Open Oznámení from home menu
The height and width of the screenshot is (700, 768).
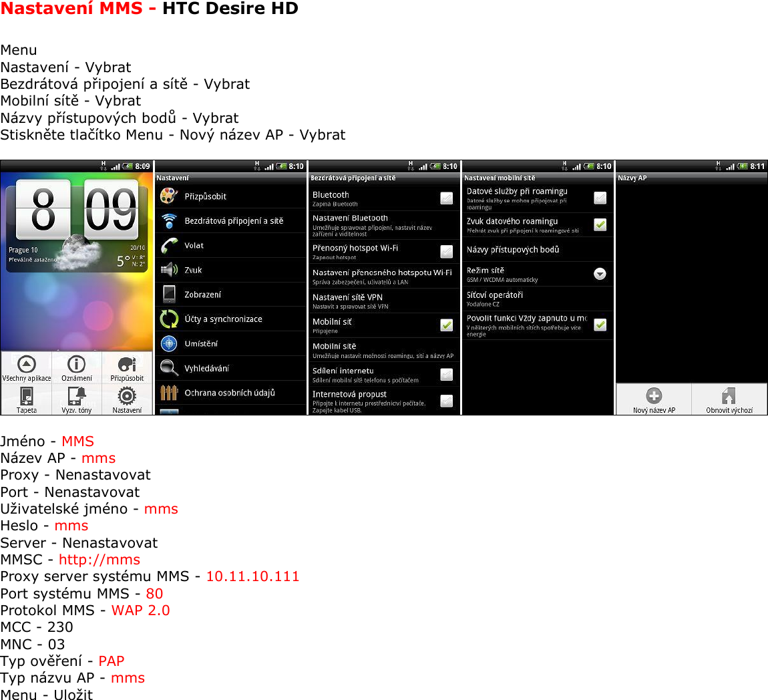(76, 364)
